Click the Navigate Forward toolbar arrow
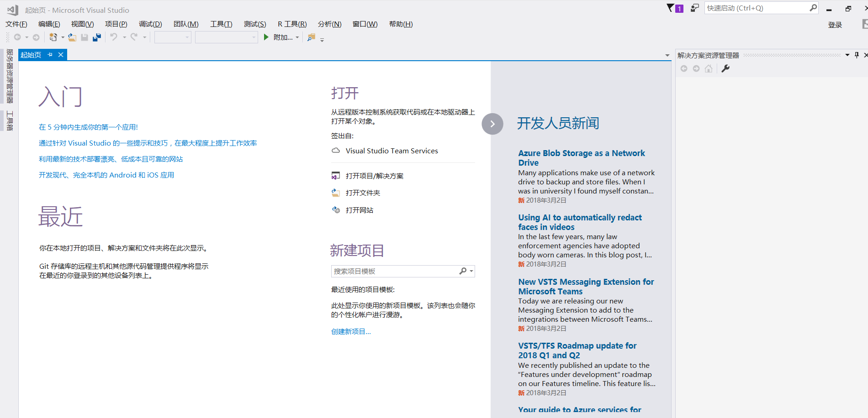The width and height of the screenshot is (868, 418). click(x=36, y=37)
